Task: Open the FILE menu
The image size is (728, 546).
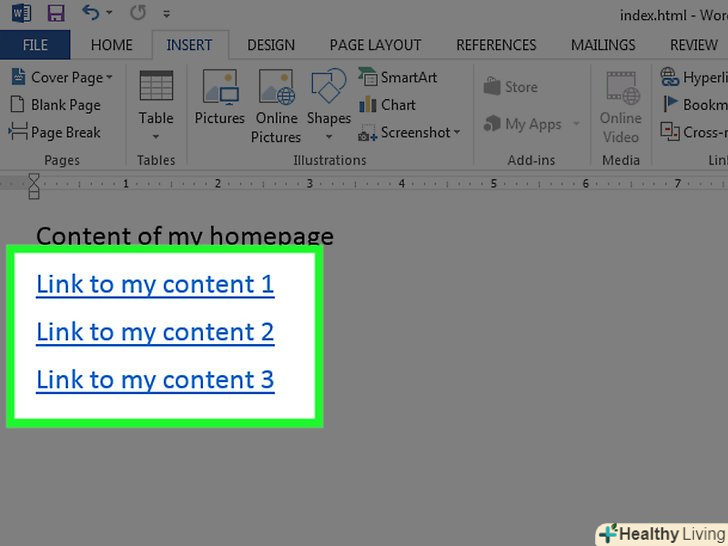Action: click(x=35, y=45)
